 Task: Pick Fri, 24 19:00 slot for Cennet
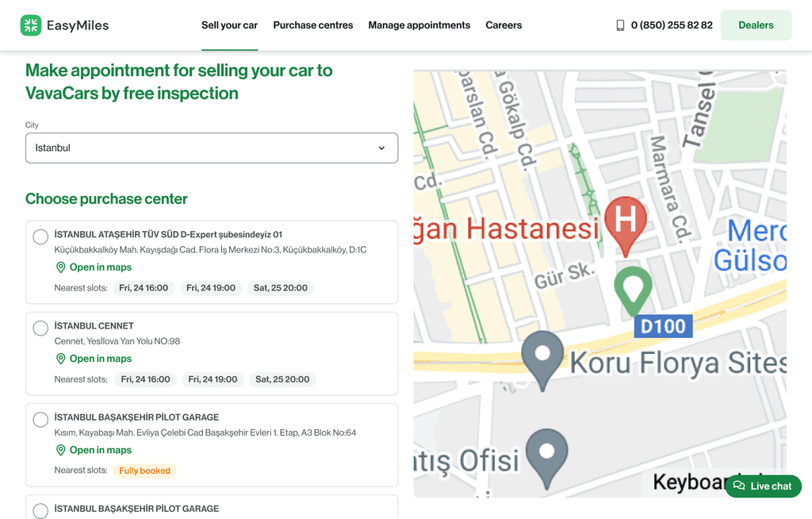[213, 379]
